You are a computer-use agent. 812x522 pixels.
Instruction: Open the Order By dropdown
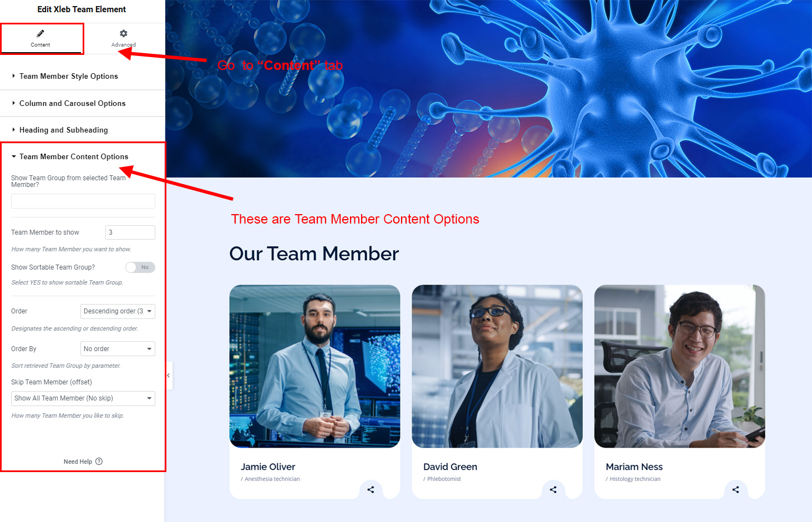(x=118, y=349)
